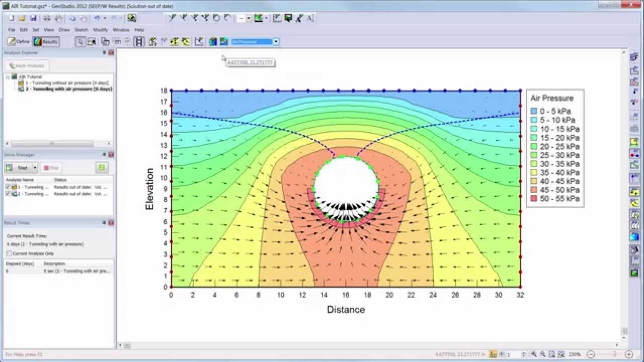This screenshot has width=644, height=362.
Task: Click the 25 - 30 kPa legend color swatch
Action: pyautogui.click(x=534, y=155)
